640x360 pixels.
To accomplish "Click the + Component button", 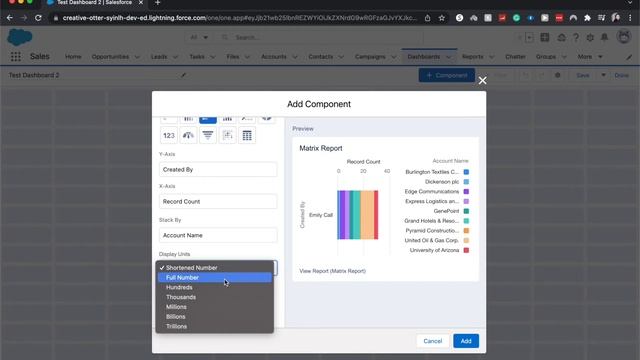I will tap(447, 75).
